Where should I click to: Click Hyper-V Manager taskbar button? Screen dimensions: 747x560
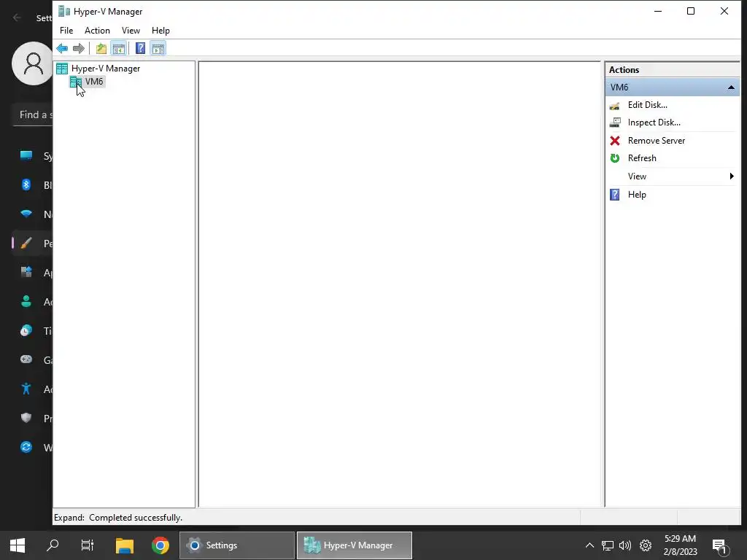pyautogui.click(x=354, y=545)
